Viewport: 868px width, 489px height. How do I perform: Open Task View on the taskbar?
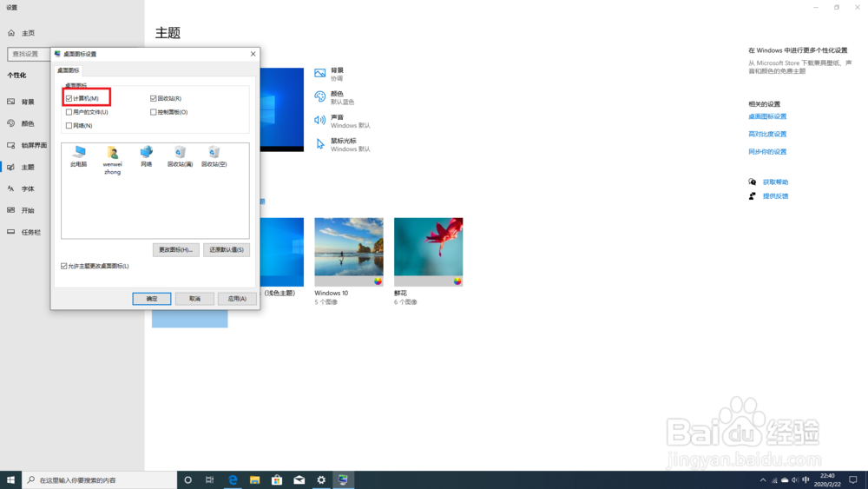pyautogui.click(x=209, y=480)
